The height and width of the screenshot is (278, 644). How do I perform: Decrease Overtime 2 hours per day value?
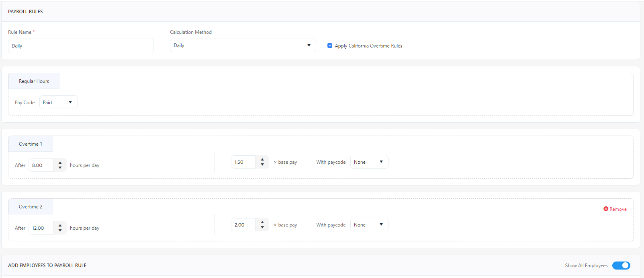[60, 231]
